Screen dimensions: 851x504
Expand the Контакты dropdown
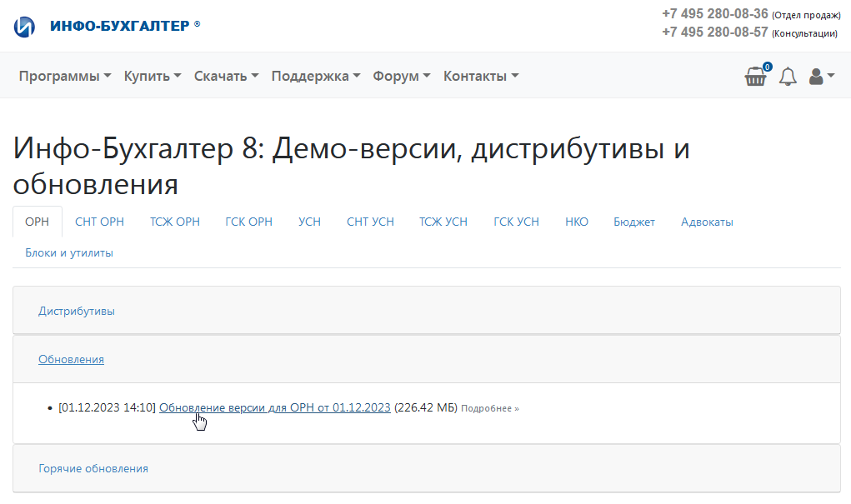click(481, 76)
